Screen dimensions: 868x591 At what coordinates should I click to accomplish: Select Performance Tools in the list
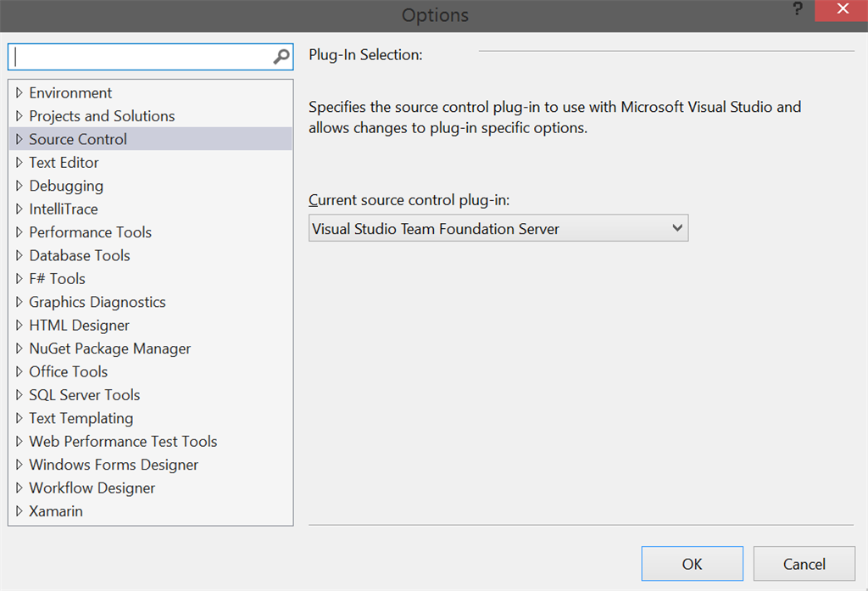90,231
